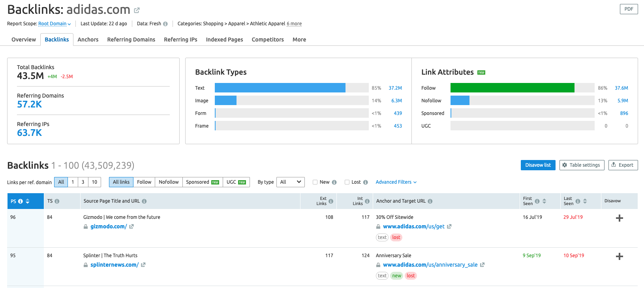Viewport: 644px width, 288px height.
Task: Click info icon next to TS column
Action: (57, 201)
